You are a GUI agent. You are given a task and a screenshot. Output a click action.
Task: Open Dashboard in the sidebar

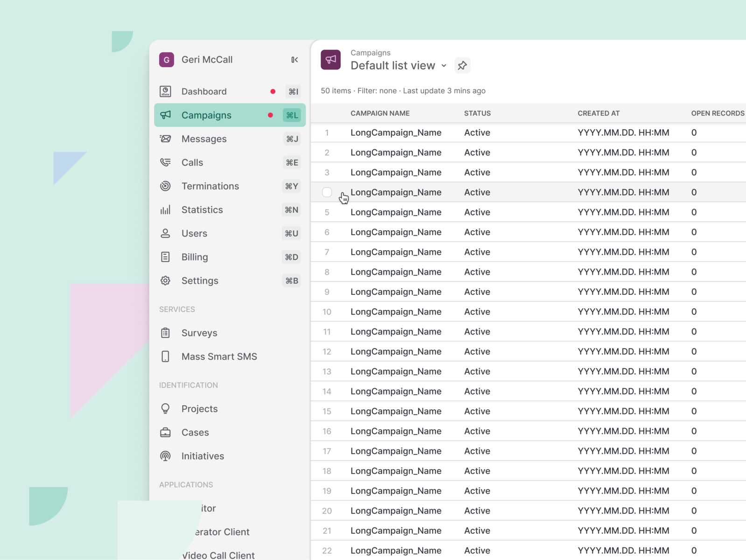(x=230, y=91)
